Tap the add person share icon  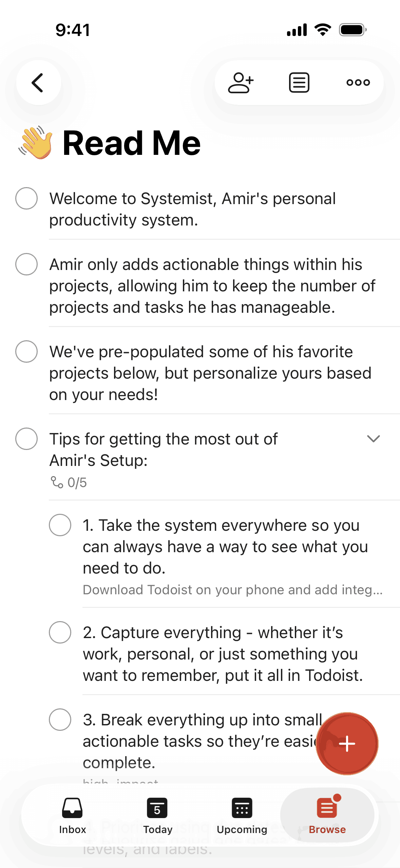[x=241, y=83]
